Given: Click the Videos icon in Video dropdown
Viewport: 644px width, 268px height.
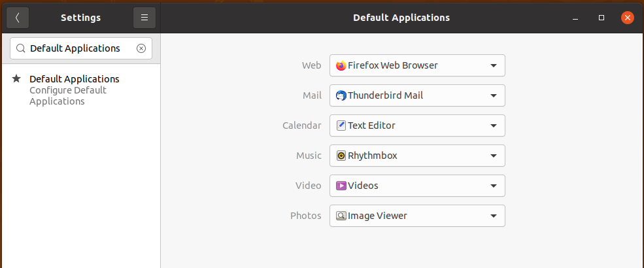Looking at the screenshot, I should pos(341,186).
